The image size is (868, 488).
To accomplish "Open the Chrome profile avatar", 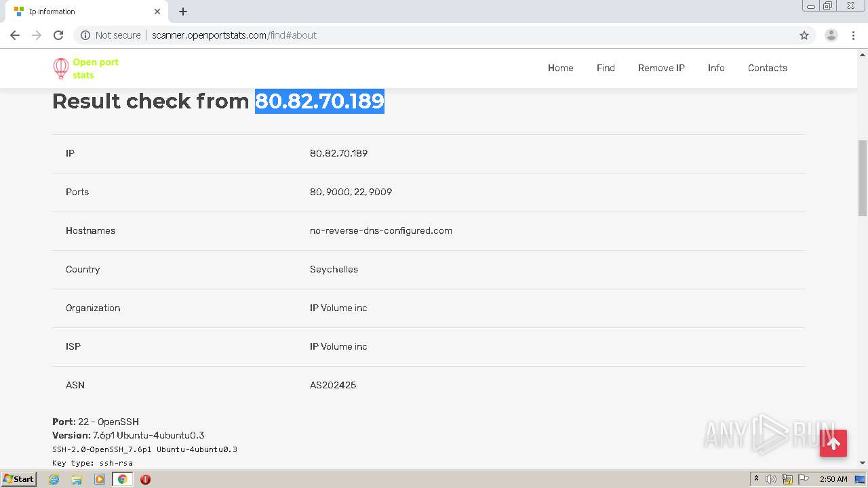I will (831, 35).
